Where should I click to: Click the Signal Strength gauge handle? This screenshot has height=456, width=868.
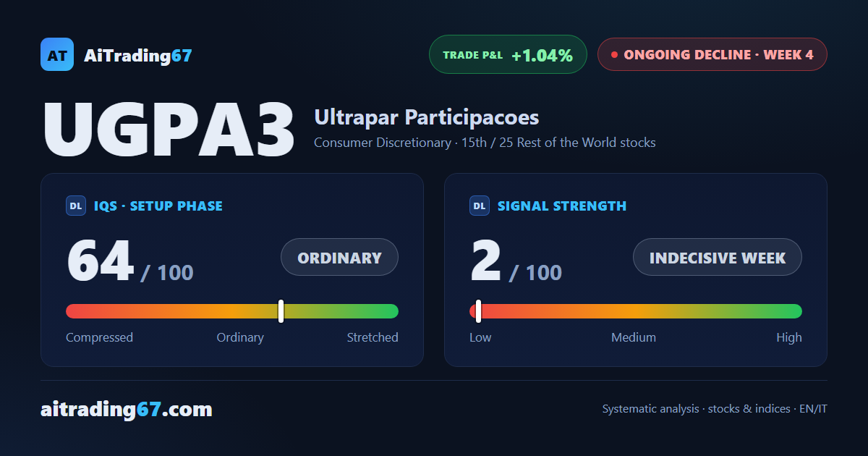478,311
